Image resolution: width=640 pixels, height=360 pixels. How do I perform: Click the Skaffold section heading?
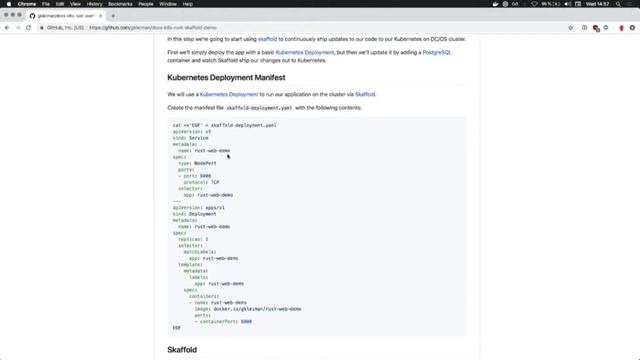[182, 350]
